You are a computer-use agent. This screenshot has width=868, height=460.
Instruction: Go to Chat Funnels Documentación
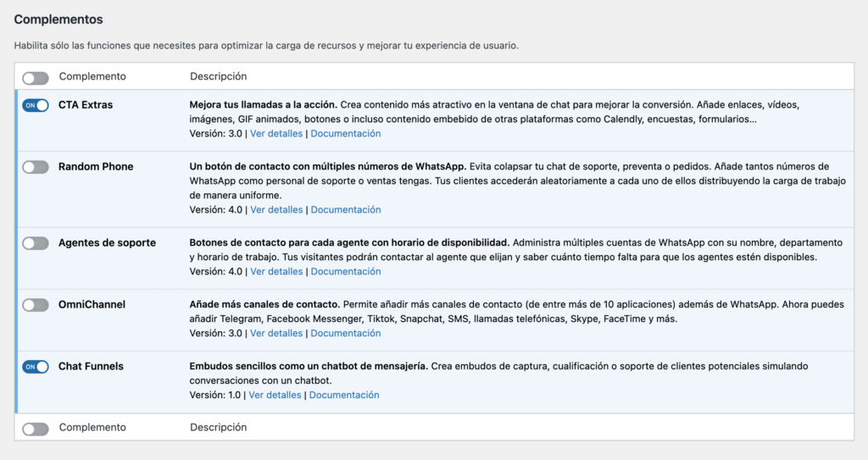pos(344,396)
